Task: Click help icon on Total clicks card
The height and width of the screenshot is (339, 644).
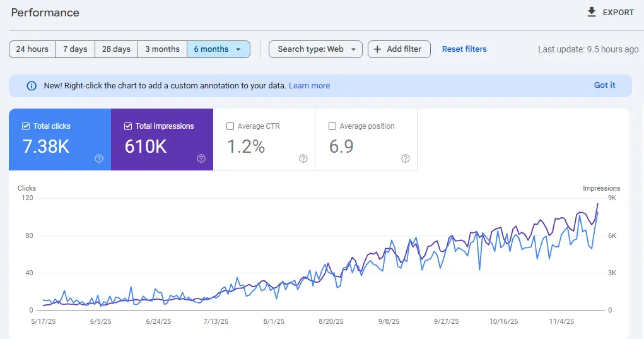Action: click(x=99, y=158)
